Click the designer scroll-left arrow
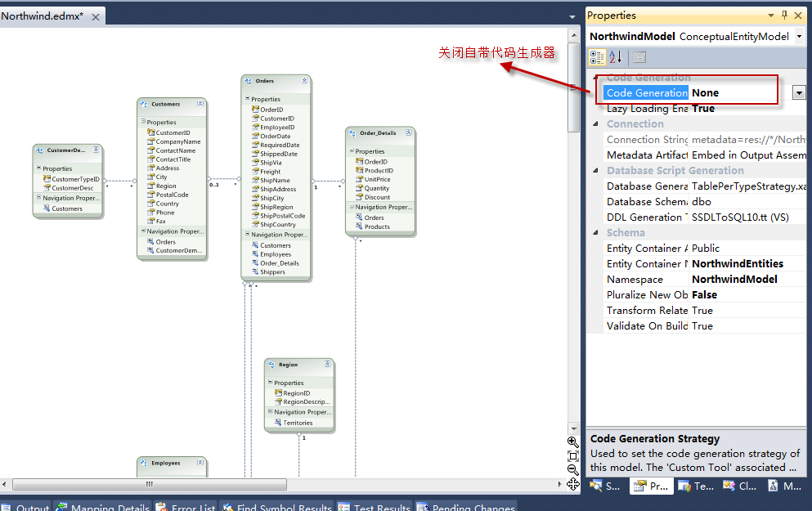 [x=4, y=484]
